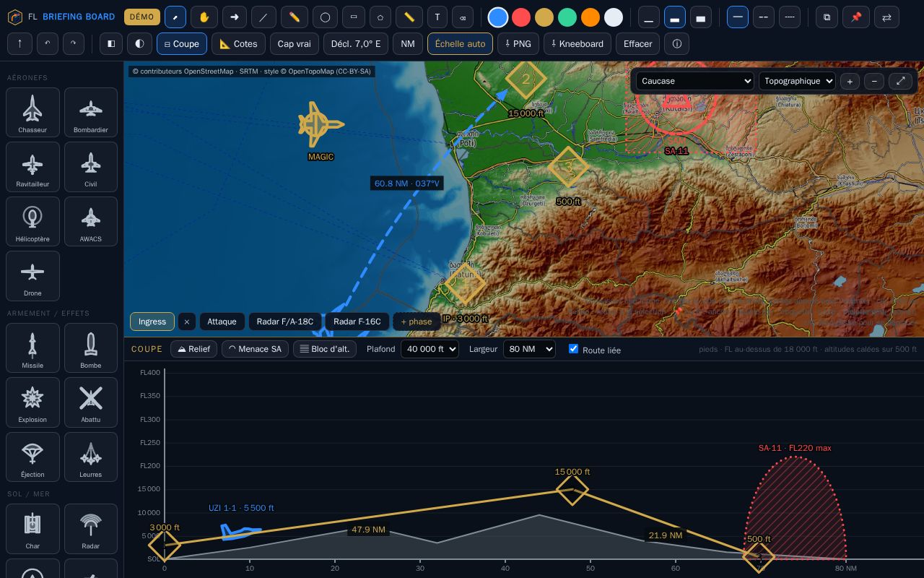Toggle the Route liée checkbox
Viewport: 924px width, 578px height.
click(x=574, y=349)
